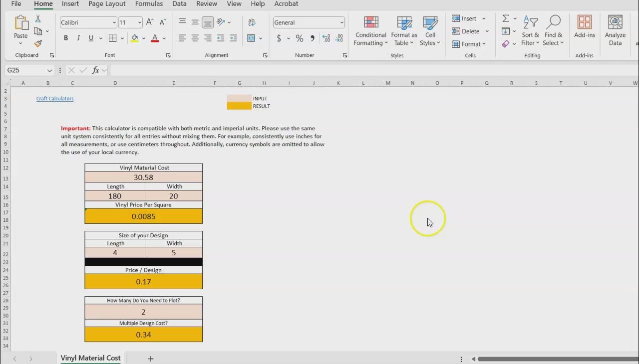This screenshot has width=639, height=364.
Task: Click the yellow Fill Color swatch
Action: tap(134, 38)
